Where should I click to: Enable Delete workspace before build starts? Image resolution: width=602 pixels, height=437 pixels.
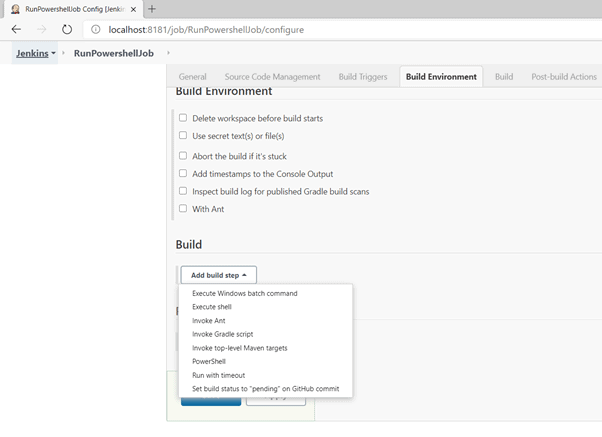183,118
